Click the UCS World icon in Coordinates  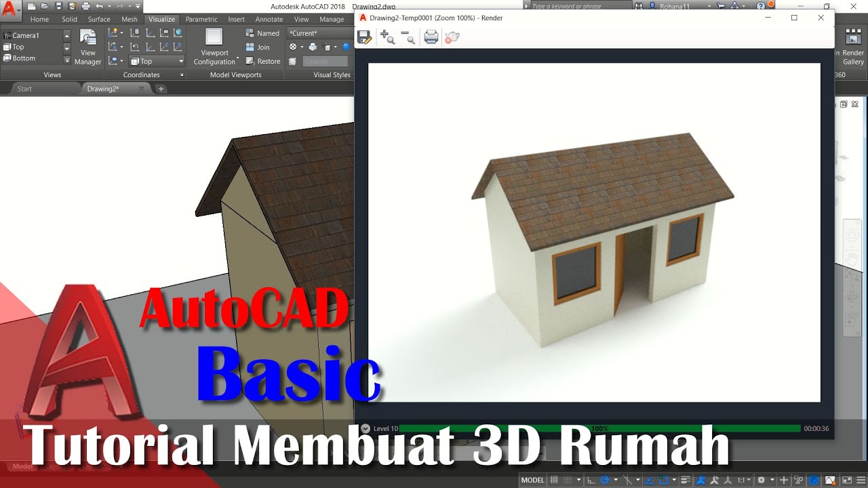click(x=178, y=33)
